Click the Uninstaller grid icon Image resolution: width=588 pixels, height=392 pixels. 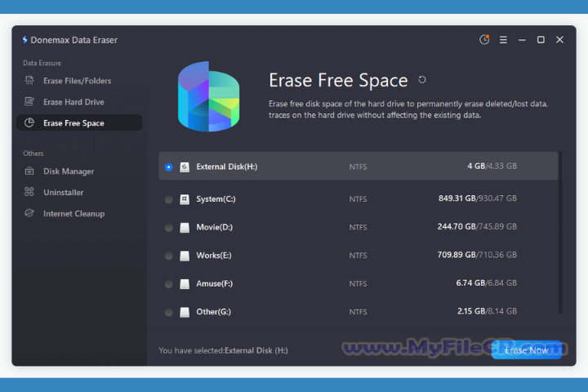tap(29, 192)
